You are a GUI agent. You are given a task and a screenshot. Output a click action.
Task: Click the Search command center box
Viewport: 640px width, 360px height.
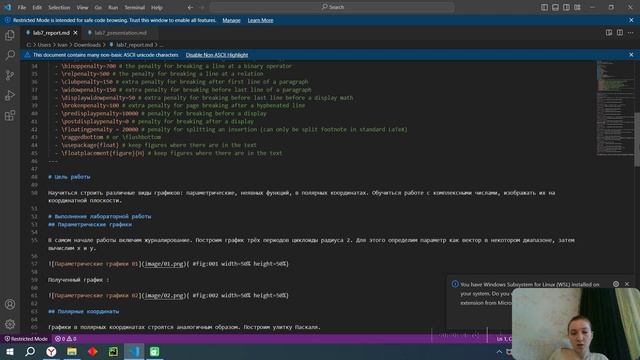tap(332, 7)
